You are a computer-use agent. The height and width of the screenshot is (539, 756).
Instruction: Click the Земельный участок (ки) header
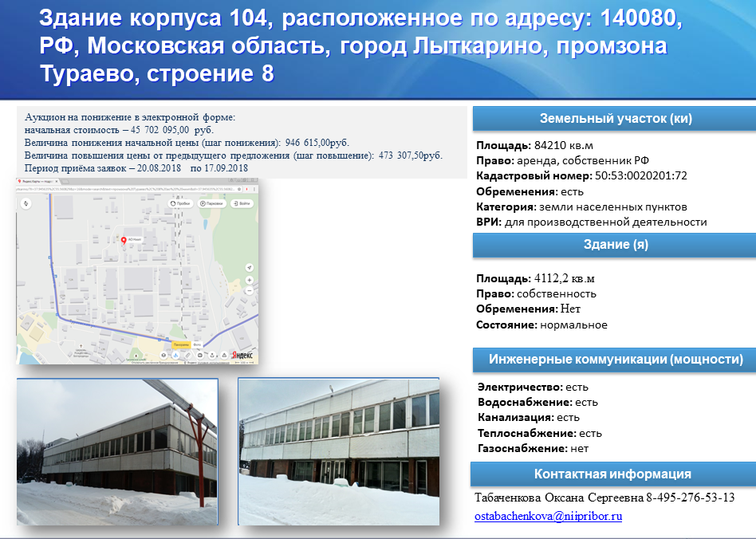[x=615, y=119]
